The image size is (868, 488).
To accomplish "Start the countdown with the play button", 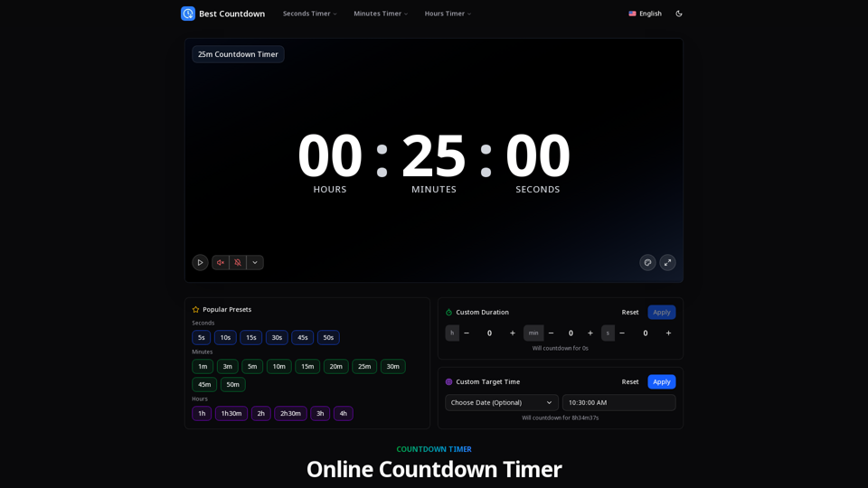I will point(200,262).
